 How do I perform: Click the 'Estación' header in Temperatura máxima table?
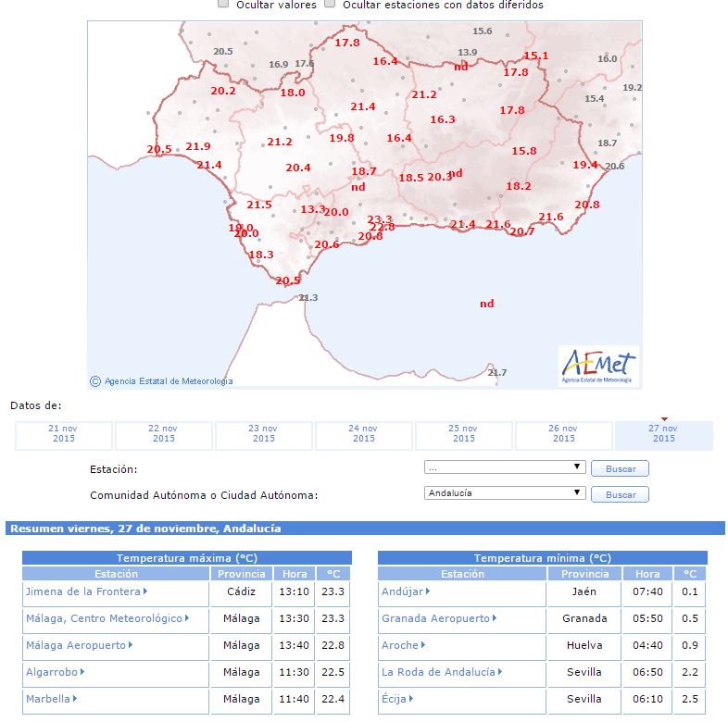click(116, 574)
